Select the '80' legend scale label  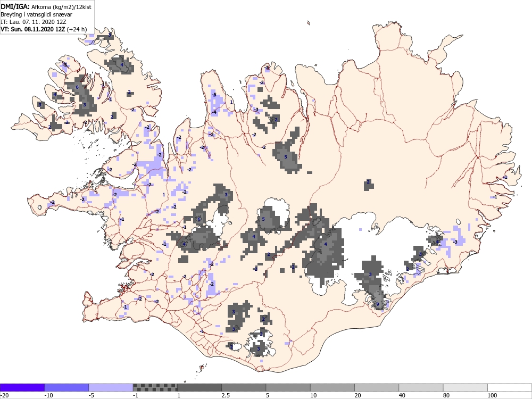[x=446, y=395]
